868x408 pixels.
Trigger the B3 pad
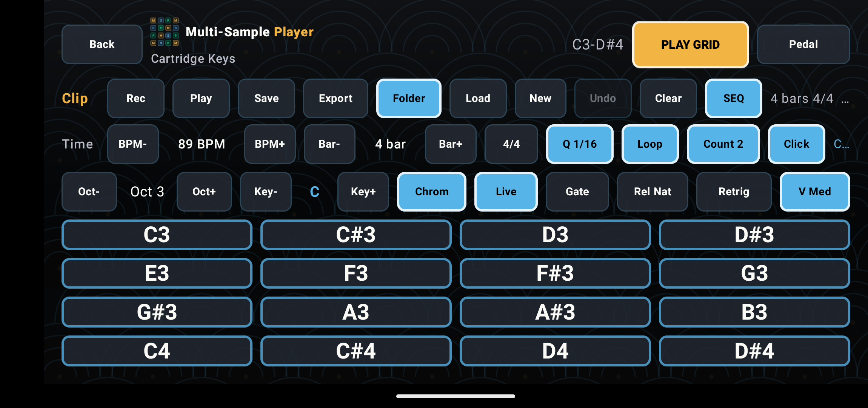click(x=754, y=312)
